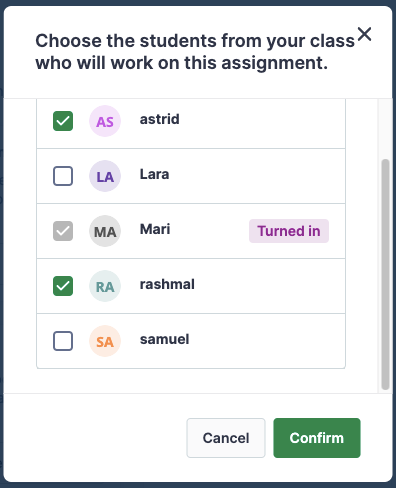Select the rashmal name label
This screenshot has height=488, width=396.
pyautogui.click(x=167, y=284)
